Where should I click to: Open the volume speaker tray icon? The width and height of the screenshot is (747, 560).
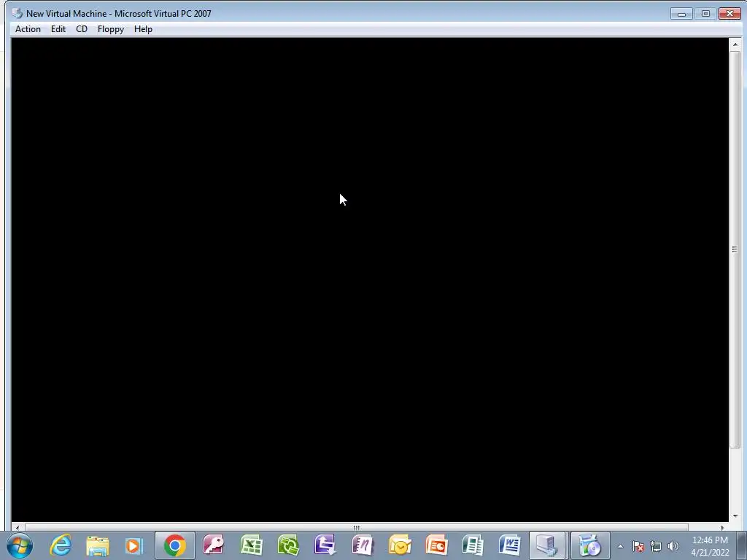673,546
